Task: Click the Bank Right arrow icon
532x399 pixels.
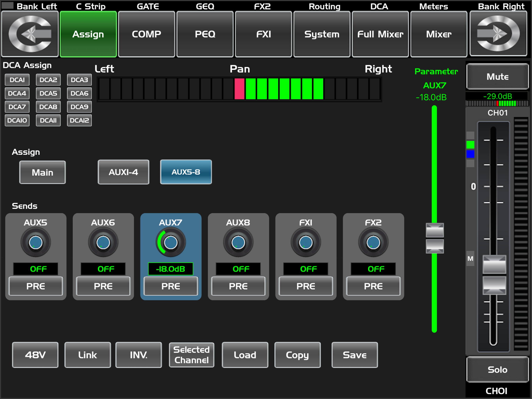Action: coord(498,34)
